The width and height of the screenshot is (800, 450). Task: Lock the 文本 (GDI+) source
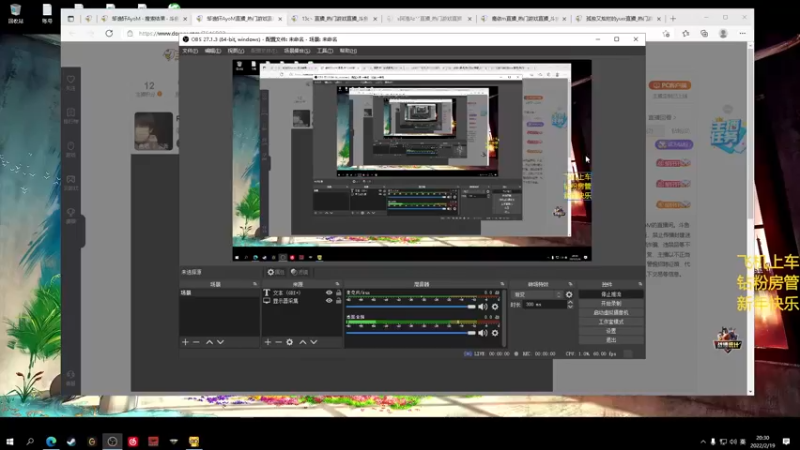coord(339,293)
